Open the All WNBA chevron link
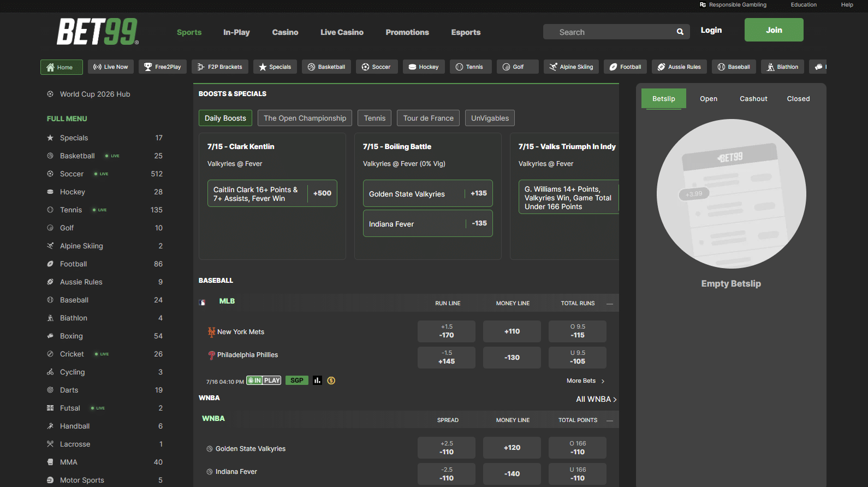This screenshot has width=868, height=487. point(596,400)
